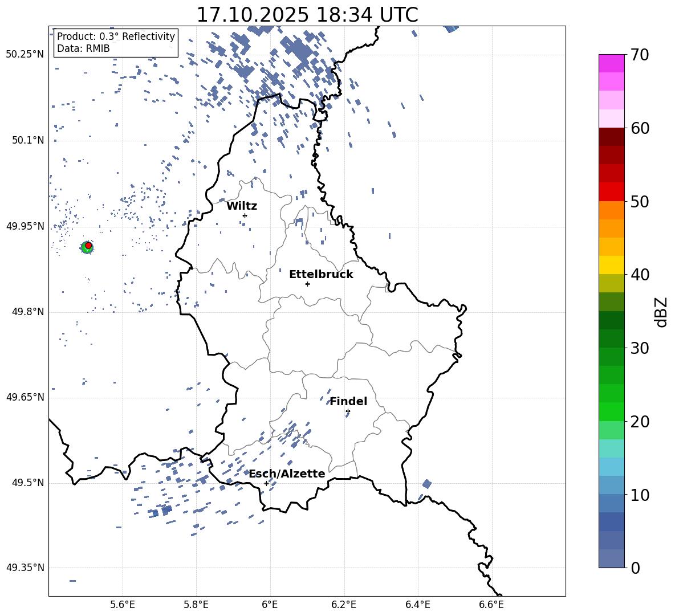Image resolution: width=675 pixels, height=616 pixels.
Task: Click the 50.25°N latitude tick label
Action: 25,55
